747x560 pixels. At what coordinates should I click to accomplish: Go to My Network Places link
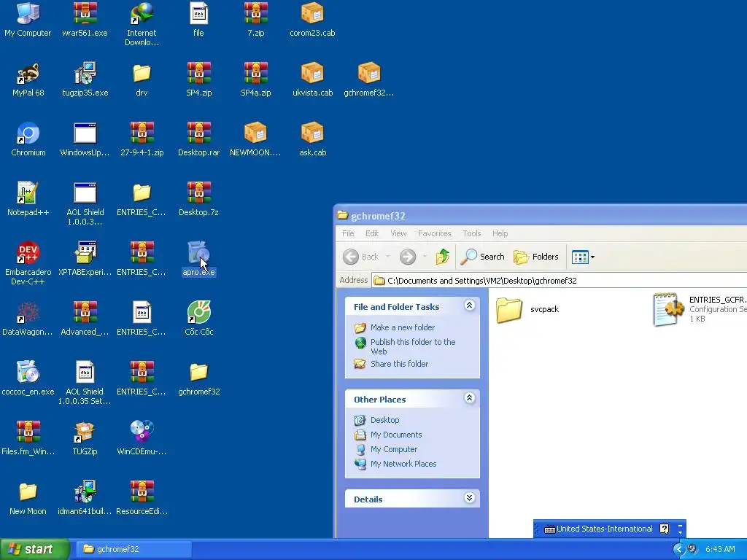tap(403, 464)
